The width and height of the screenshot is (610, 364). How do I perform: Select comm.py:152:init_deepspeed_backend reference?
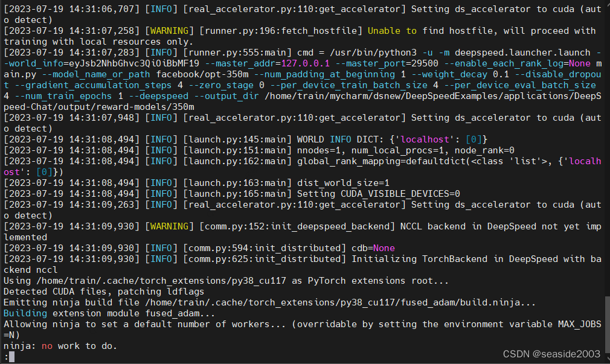297,226
